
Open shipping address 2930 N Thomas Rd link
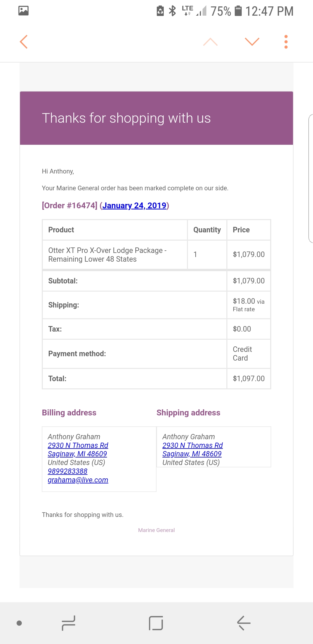coord(192,445)
